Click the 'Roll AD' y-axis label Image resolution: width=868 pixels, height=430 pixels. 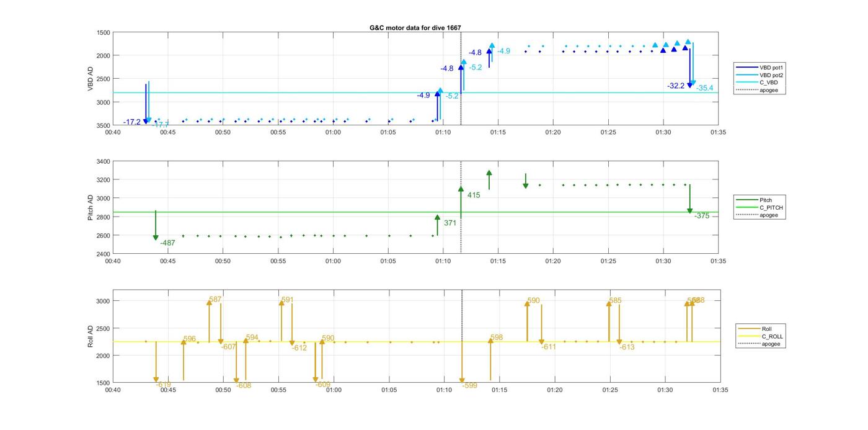[91, 335]
